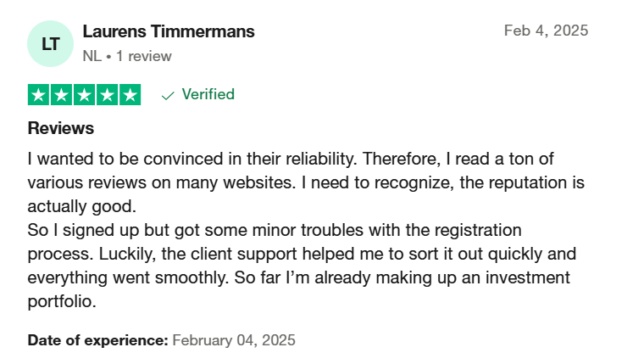Open Laurens Timmermans reviewer profile

coord(169,31)
